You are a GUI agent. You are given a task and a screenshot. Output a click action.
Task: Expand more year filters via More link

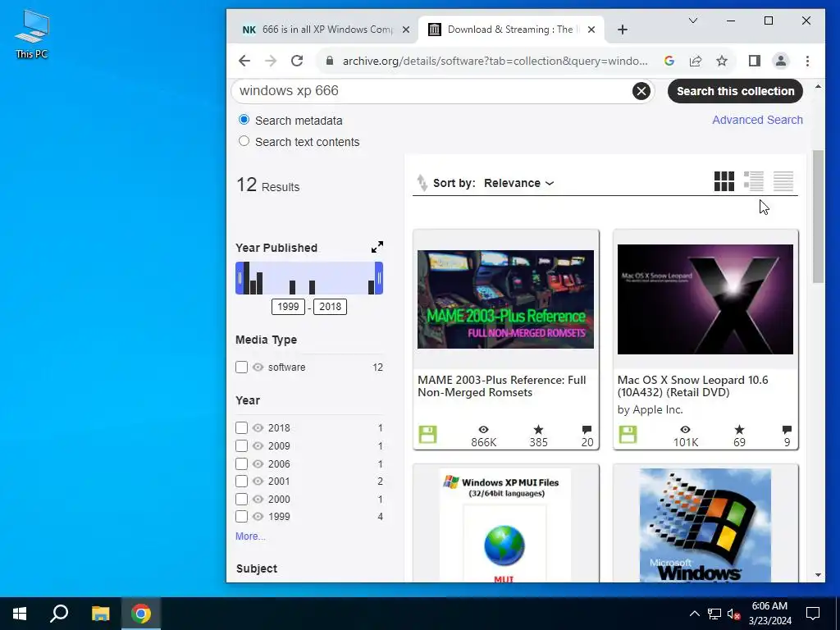[x=250, y=536]
